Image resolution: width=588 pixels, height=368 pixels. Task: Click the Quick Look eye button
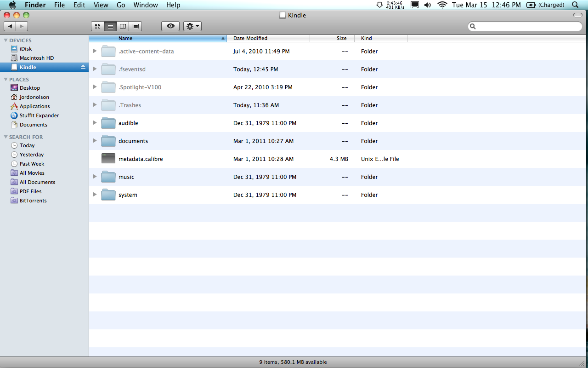(x=170, y=26)
